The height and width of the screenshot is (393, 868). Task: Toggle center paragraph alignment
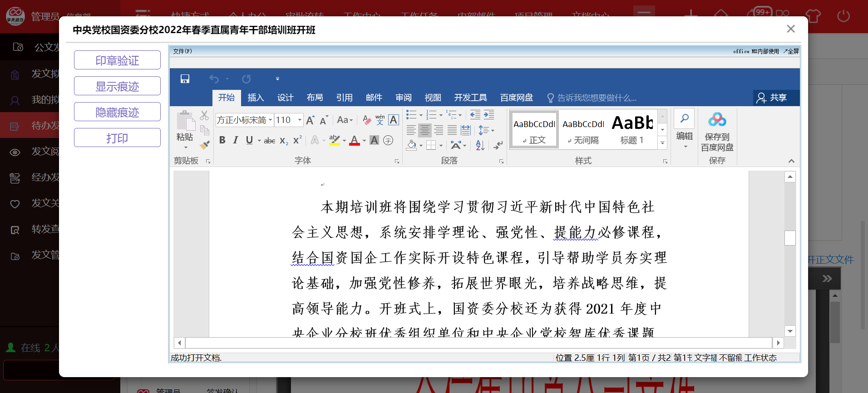424,131
